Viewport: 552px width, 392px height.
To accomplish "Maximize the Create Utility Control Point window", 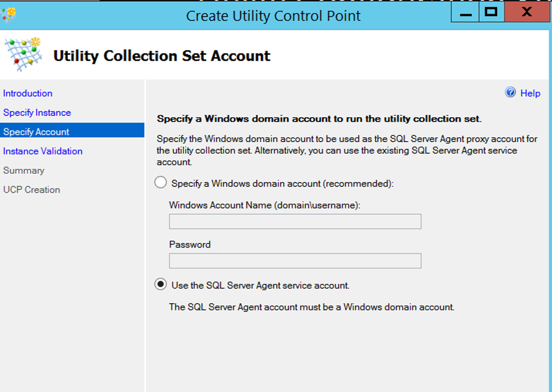I will (x=491, y=12).
